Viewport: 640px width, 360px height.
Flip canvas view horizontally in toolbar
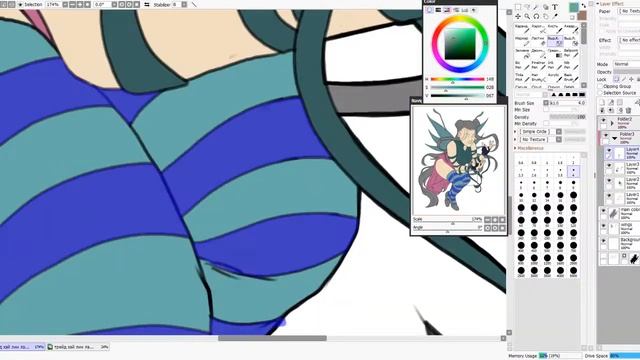[147, 4]
